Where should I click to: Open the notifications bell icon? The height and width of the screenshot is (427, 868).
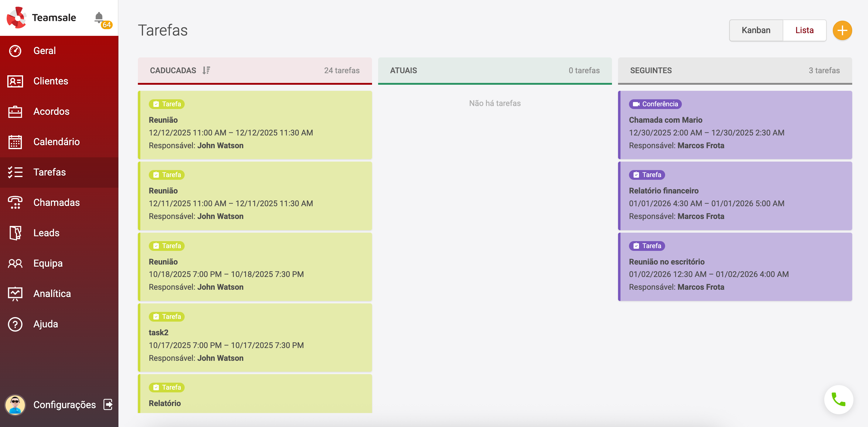tap(99, 18)
